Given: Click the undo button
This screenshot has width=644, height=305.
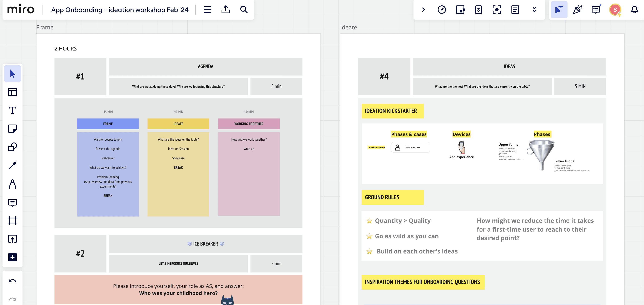Looking at the screenshot, I should (x=12, y=281).
